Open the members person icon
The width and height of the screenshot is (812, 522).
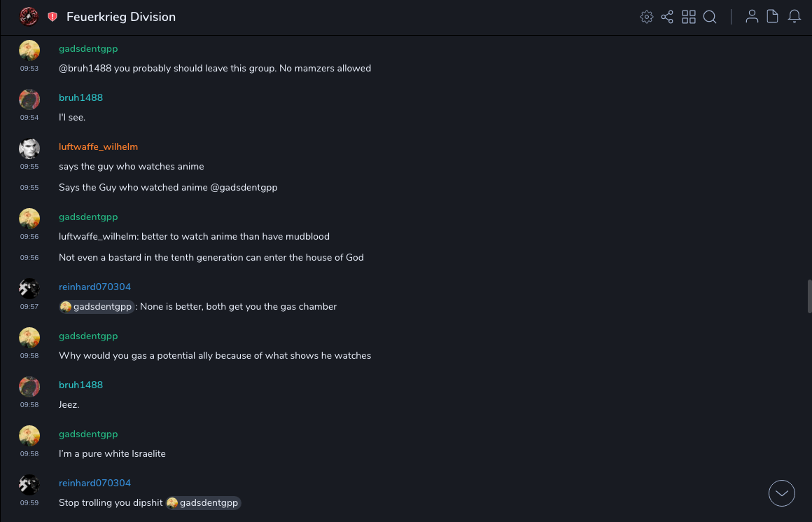point(752,17)
